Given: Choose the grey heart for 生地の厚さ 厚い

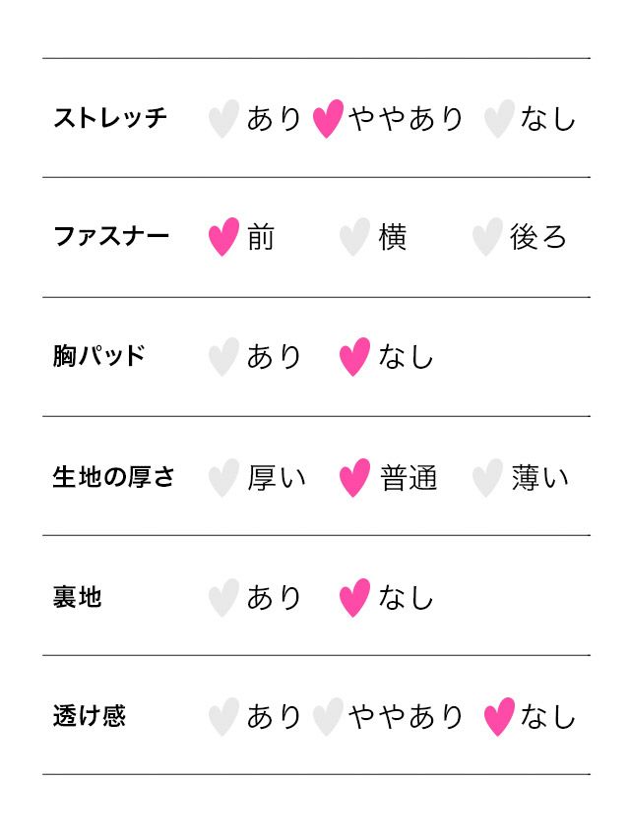Looking at the screenshot, I should coord(223,478).
